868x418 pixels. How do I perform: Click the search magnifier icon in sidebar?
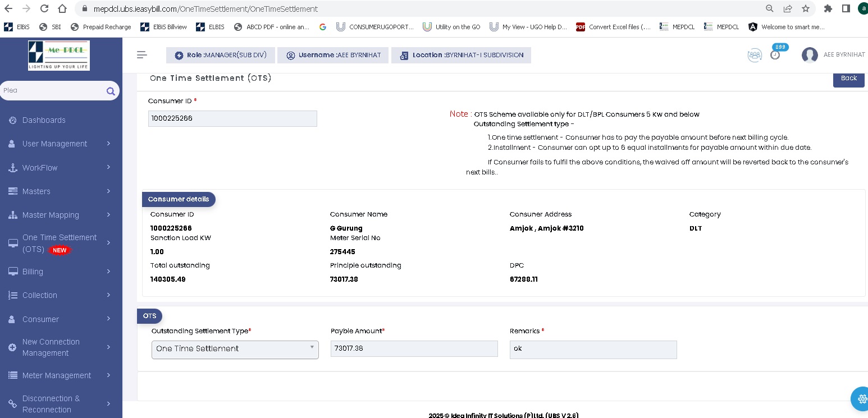(x=111, y=91)
